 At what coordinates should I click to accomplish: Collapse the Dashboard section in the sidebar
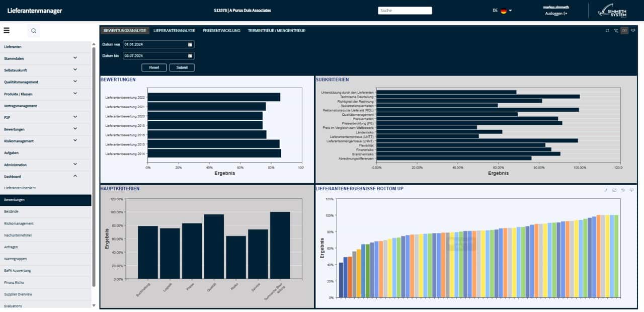(75, 176)
